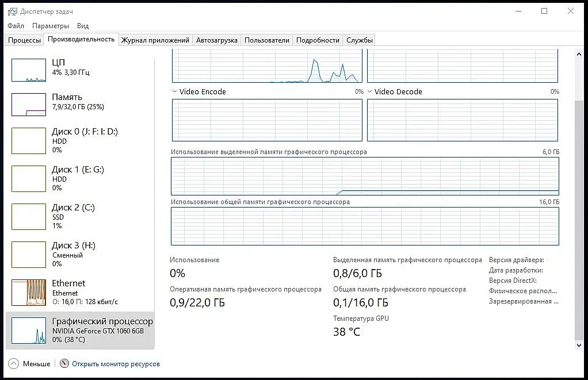Screen dimensions: 588x380
Task: Open Диск 2 (C:) SSD performance
Action: [x=80, y=216]
